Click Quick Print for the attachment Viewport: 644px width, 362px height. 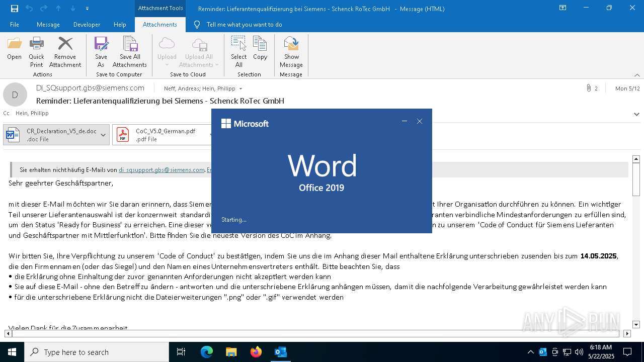pyautogui.click(x=36, y=52)
